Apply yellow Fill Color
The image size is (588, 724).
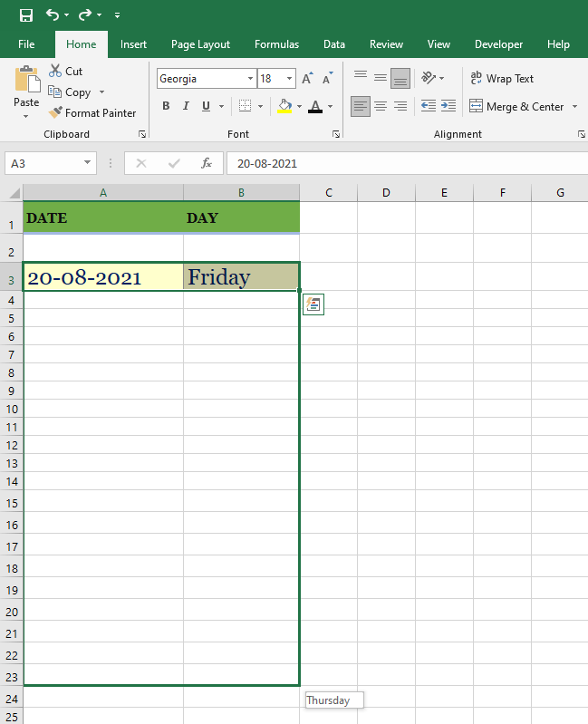coord(284,106)
